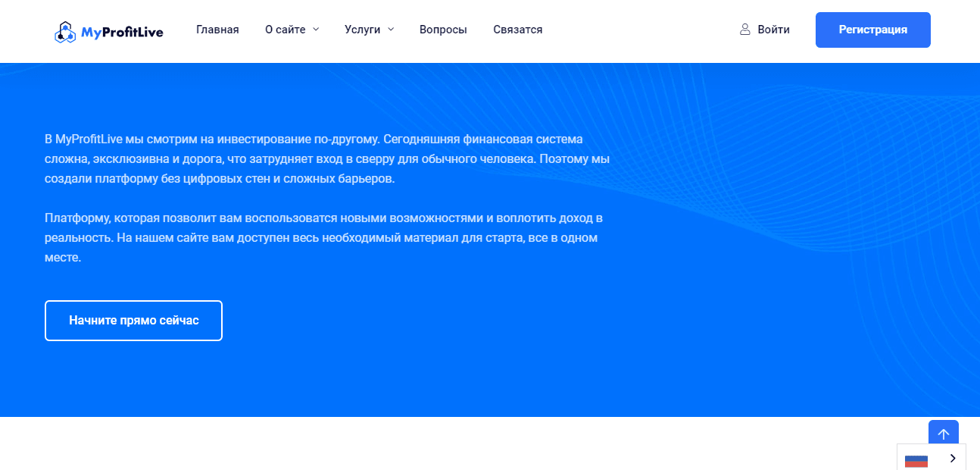980x470 pixels.
Task: Click the scroll-to-top arrow icon
Action: [x=943, y=434]
